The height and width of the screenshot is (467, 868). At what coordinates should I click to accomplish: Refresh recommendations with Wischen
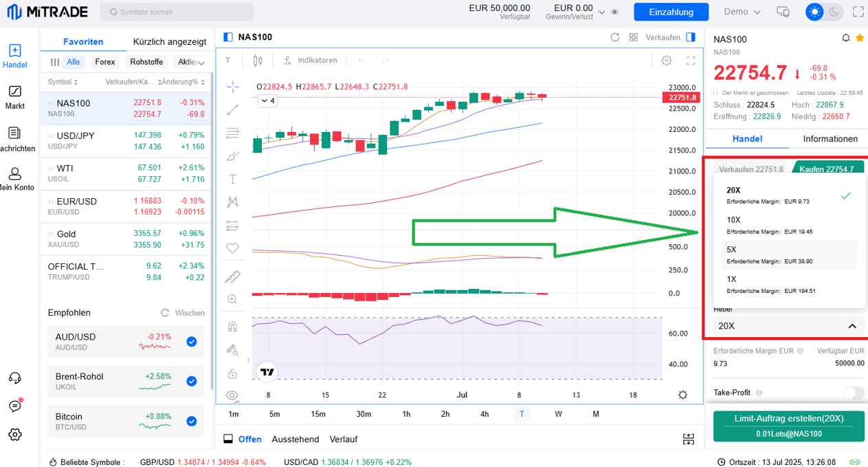click(183, 312)
